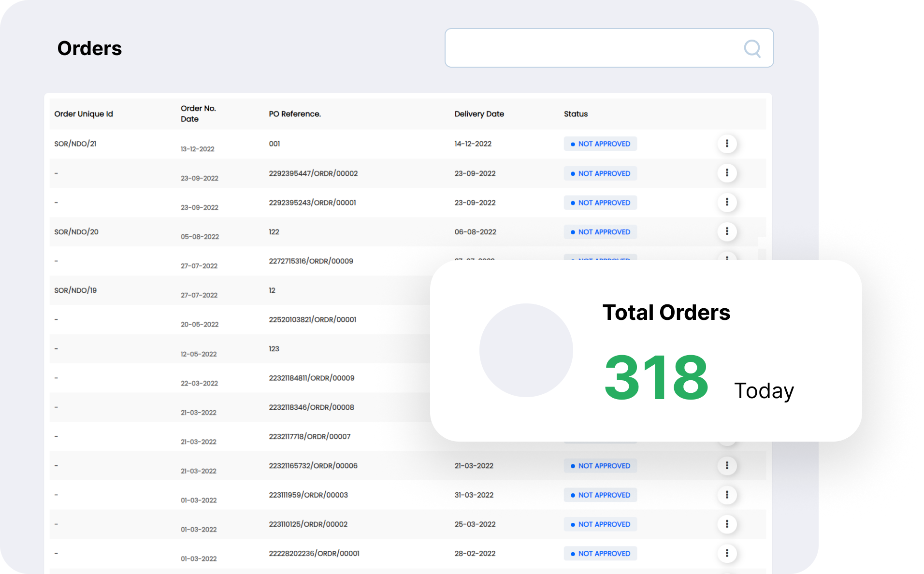Screen dimensions: 924x574
Task: Click the Orders page heading
Action: pos(89,48)
